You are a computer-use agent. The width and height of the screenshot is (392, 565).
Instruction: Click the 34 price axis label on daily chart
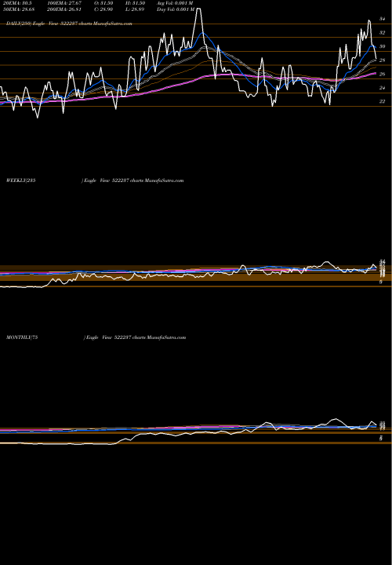(383, 19)
